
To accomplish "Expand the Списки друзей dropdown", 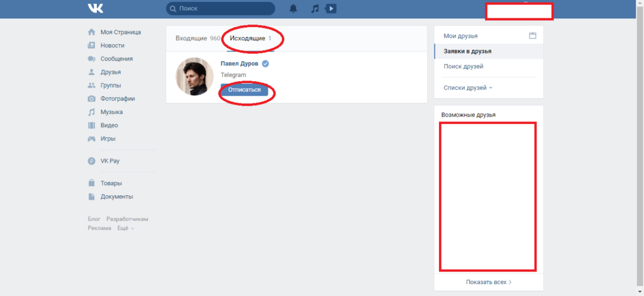I will (x=468, y=88).
